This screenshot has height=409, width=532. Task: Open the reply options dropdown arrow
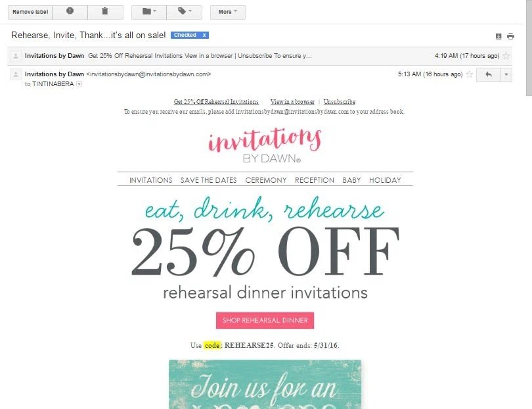click(x=506, y=75)
